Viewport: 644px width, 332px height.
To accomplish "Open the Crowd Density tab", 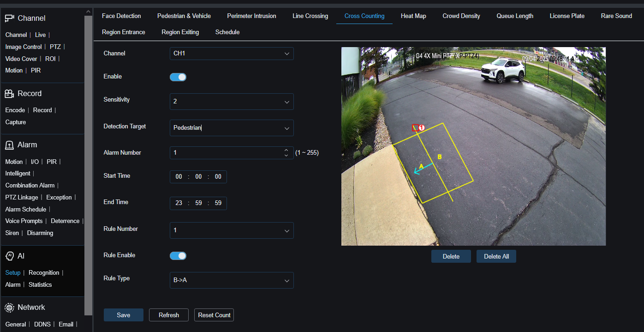I will click(461, 16).
